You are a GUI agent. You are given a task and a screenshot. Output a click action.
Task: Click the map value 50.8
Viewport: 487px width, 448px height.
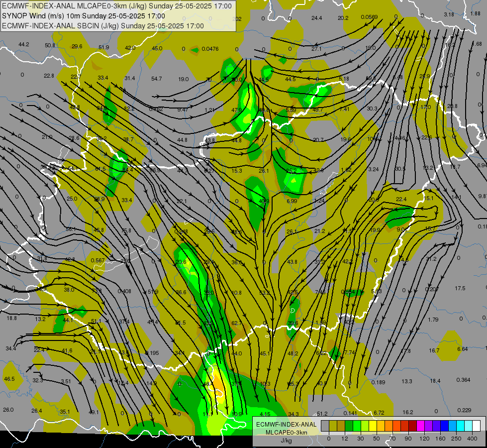(50, 45)
